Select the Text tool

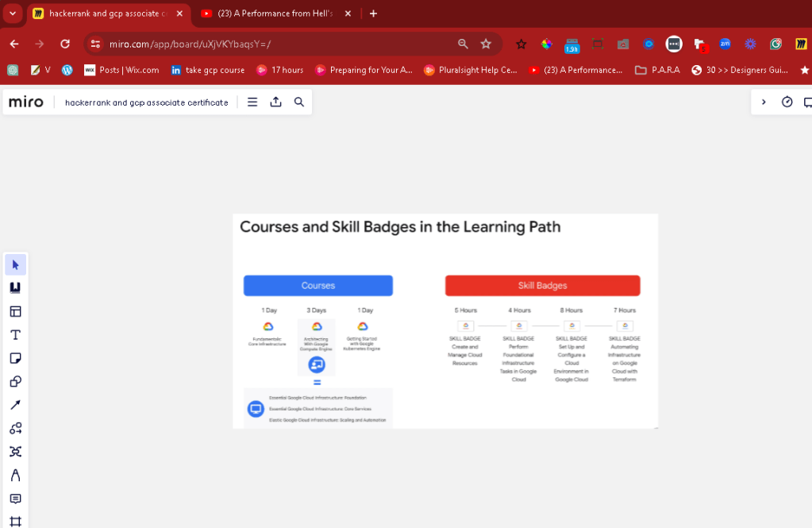(x=16, y=335)
